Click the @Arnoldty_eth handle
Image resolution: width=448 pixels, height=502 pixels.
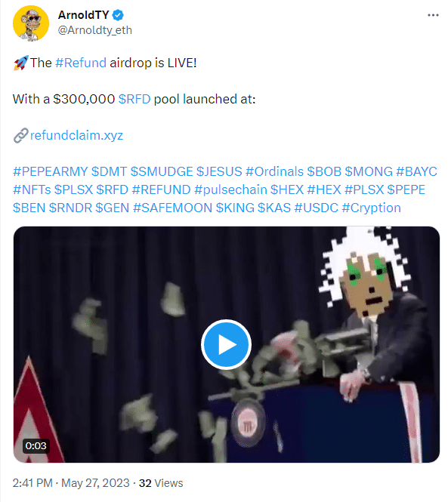(95, 29)
